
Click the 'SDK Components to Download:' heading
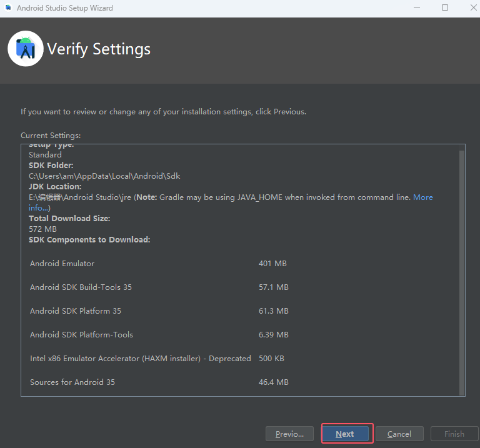(x=89, y=240)
